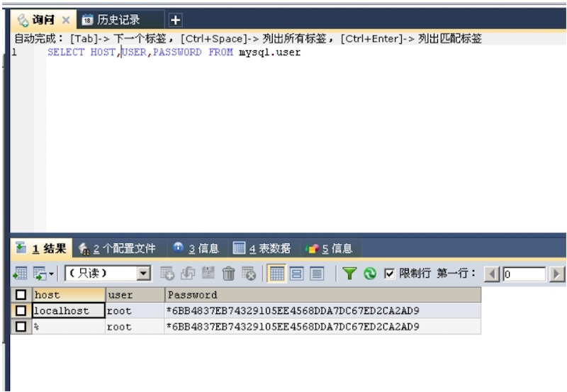Open the (只读) mode dropdown
This screenshot has height=392, width=567.
144,274
